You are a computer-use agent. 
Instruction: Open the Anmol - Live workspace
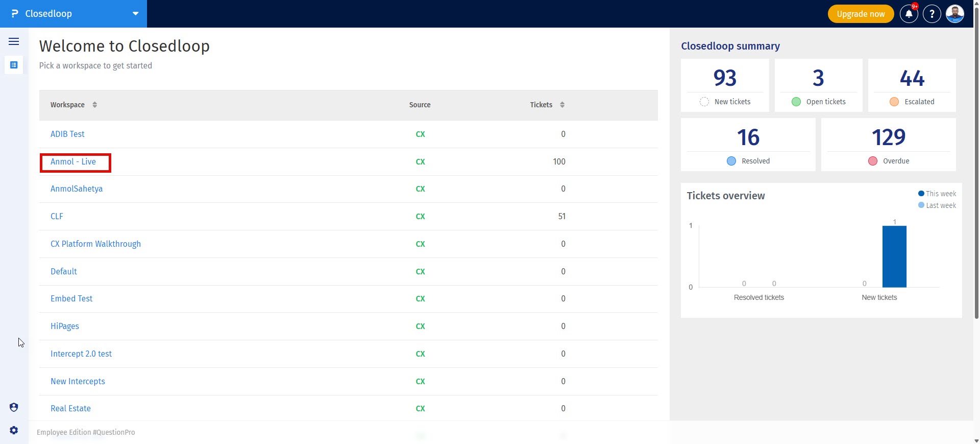[x=73, y=161]
